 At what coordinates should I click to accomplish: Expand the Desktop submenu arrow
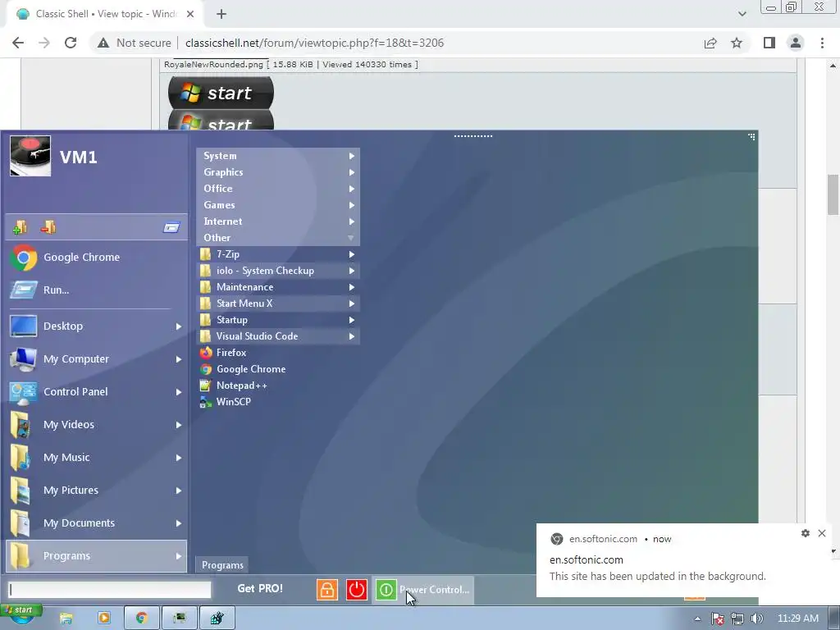click(178, 326)
